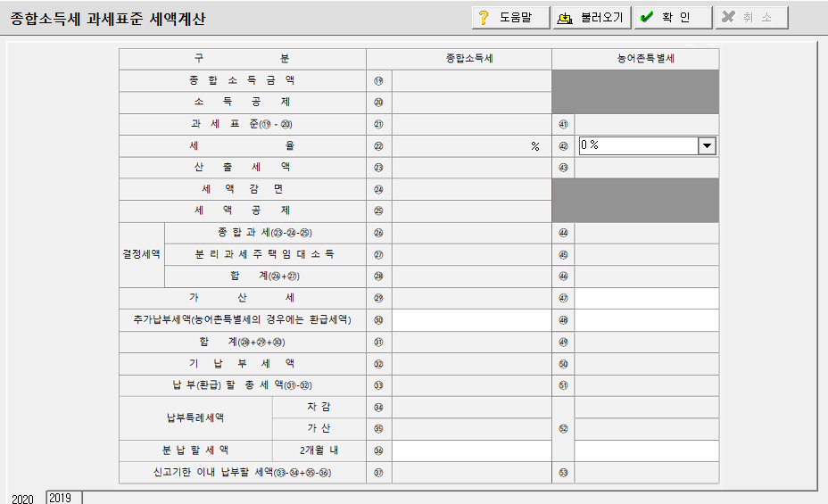The height and width of the screenshot is (504, 828).
Task: Click the 분납할세액 ㊱ 2개월 내 field
Action: pos(472,450)
